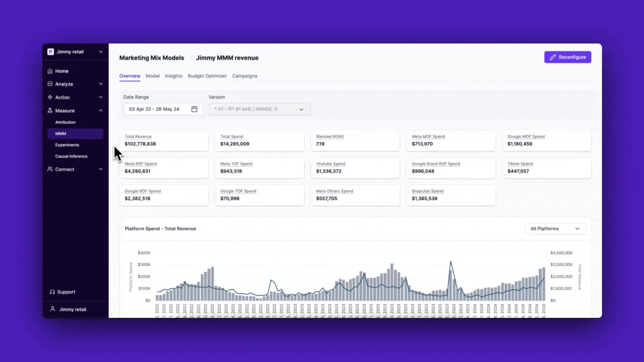Click the user profile icon at bottom
This screenshot has width=644, height=362.
pos(52,309)
